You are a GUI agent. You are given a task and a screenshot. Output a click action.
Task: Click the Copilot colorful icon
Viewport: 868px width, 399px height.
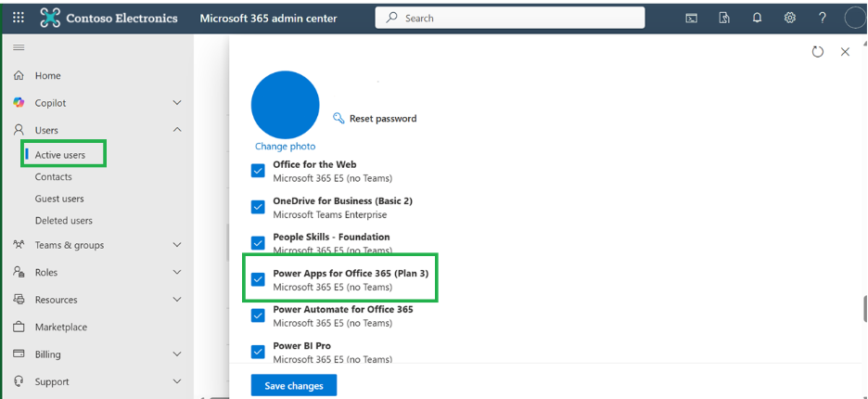19,102
